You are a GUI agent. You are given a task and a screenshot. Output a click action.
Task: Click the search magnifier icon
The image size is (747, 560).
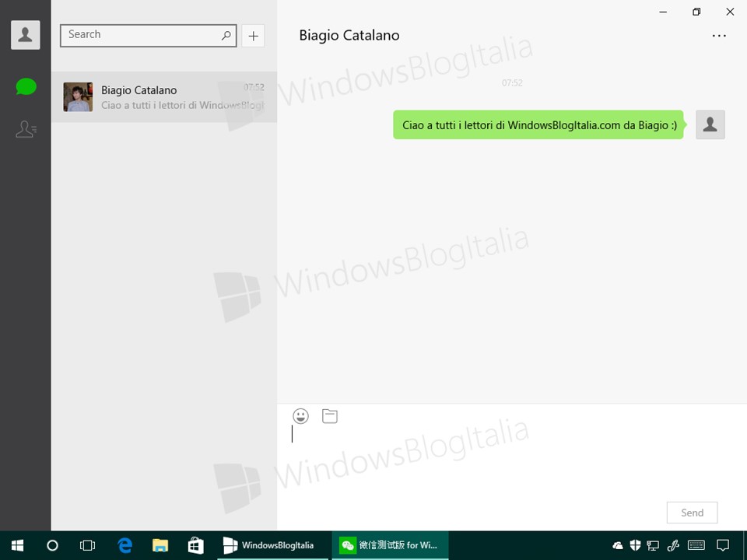click(226, 35)
